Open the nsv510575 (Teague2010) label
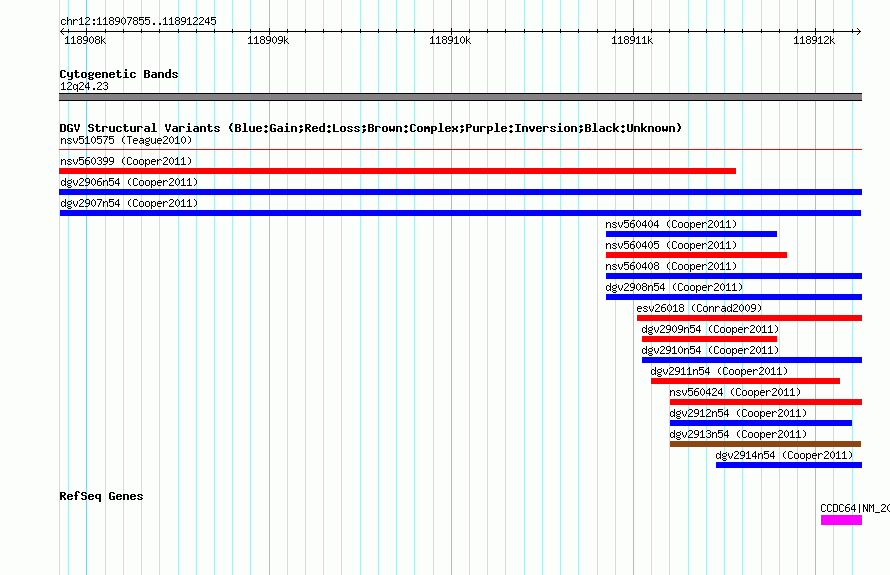The image size is (890, 575). click(x=126, y=140)
